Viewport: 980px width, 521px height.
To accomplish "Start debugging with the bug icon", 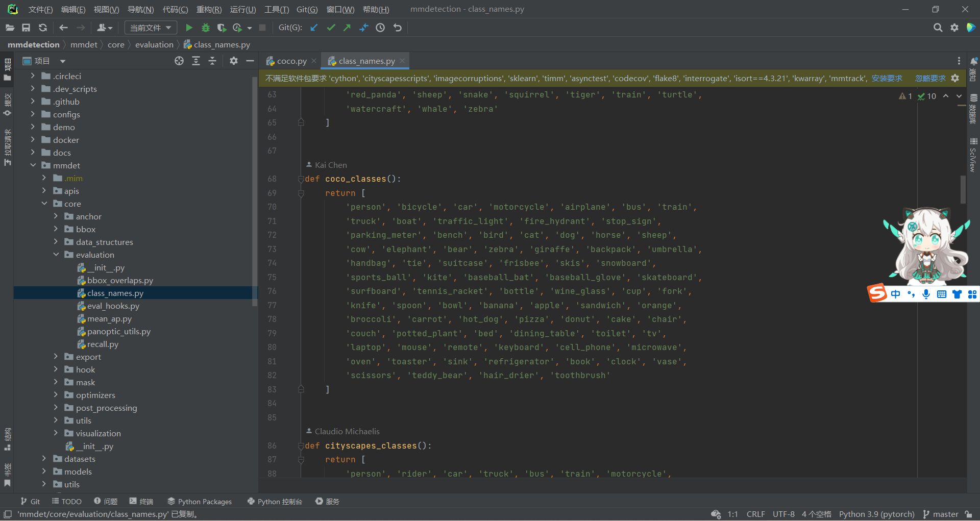I will (x=205, y=28).
